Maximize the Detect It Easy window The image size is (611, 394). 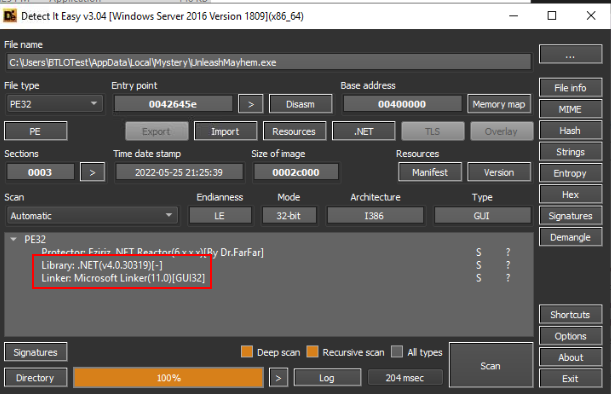[552, 16]
